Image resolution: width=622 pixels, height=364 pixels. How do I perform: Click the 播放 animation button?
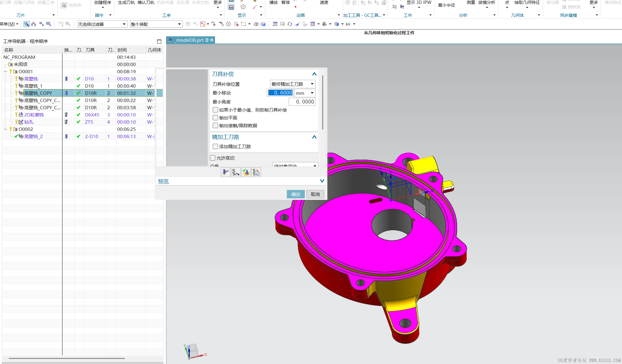273,2
